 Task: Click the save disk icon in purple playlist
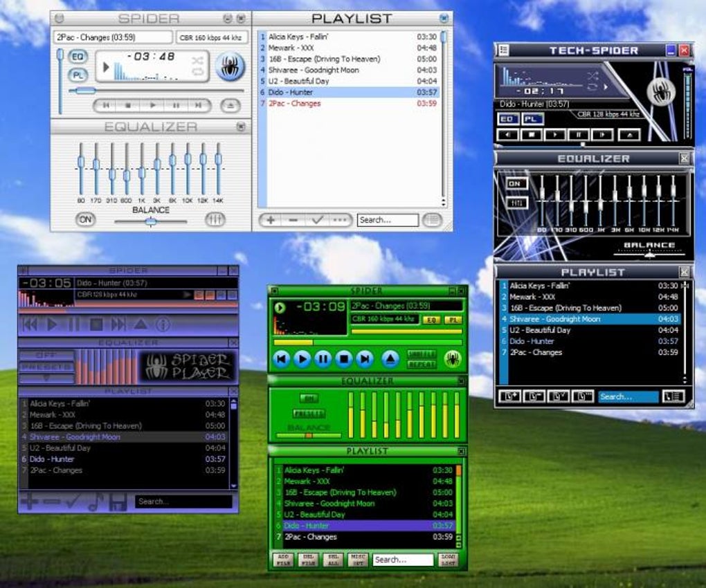(118, 502)
